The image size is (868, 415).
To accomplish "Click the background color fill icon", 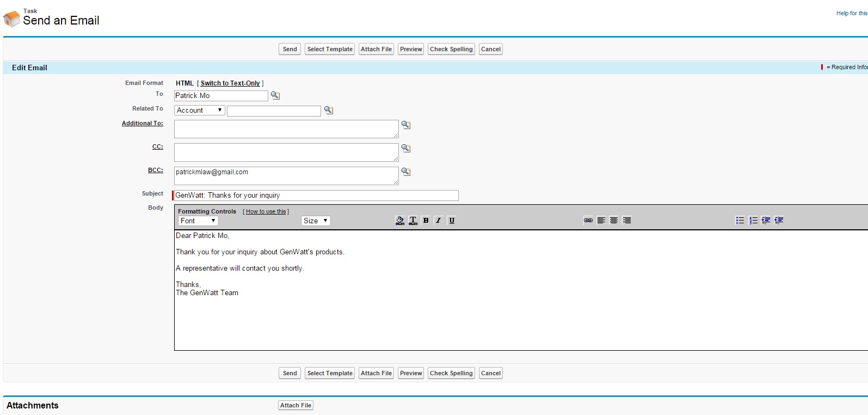I will tap(400, 221).
